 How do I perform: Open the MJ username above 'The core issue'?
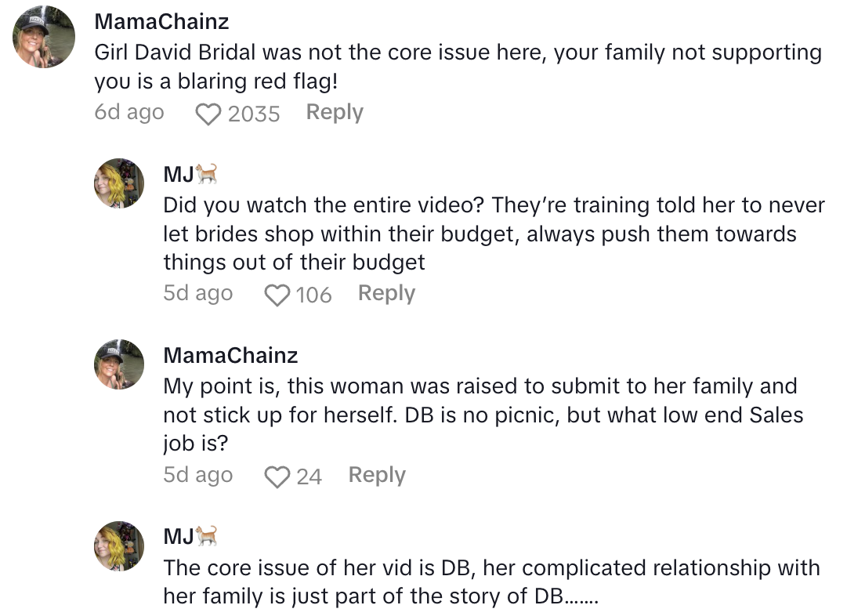pyautogui.click(x=179, y=536)
